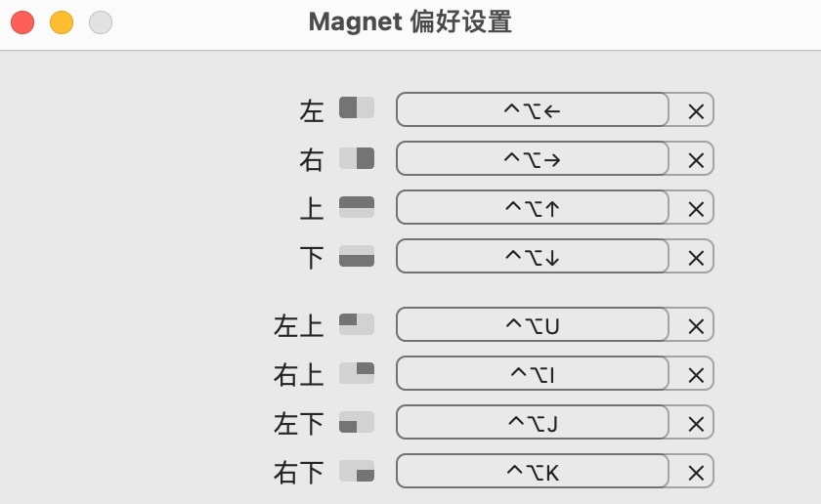Viewport: 821px width, 504px height.
Task: Click the top-right quarter layout icon
Action: pyautogui.click(x=357, y=373)
